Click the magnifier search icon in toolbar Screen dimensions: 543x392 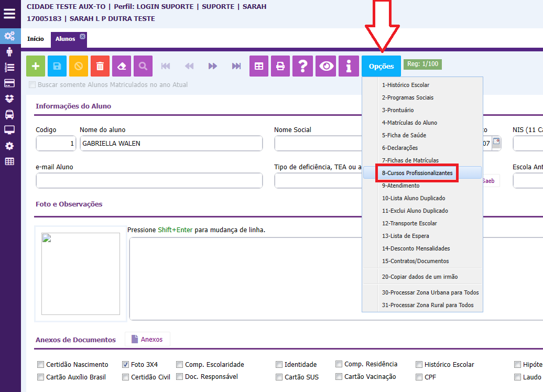143,66
